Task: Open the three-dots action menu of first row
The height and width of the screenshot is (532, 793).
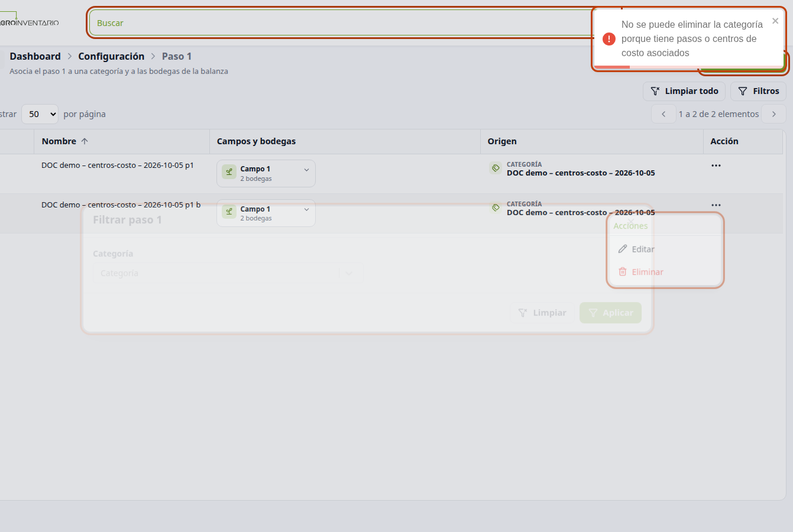Action: [716, 166]
